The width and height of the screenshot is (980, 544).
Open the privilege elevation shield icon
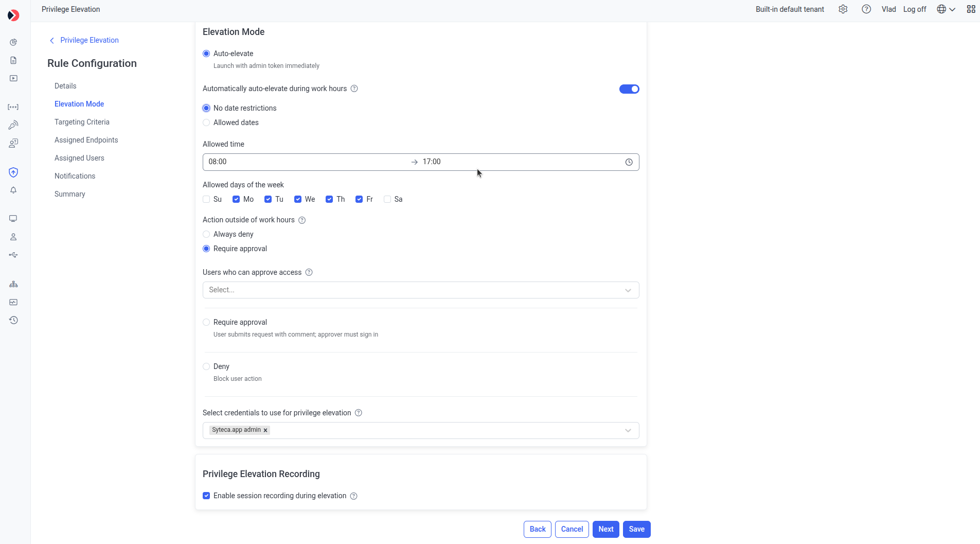point(13,172)
